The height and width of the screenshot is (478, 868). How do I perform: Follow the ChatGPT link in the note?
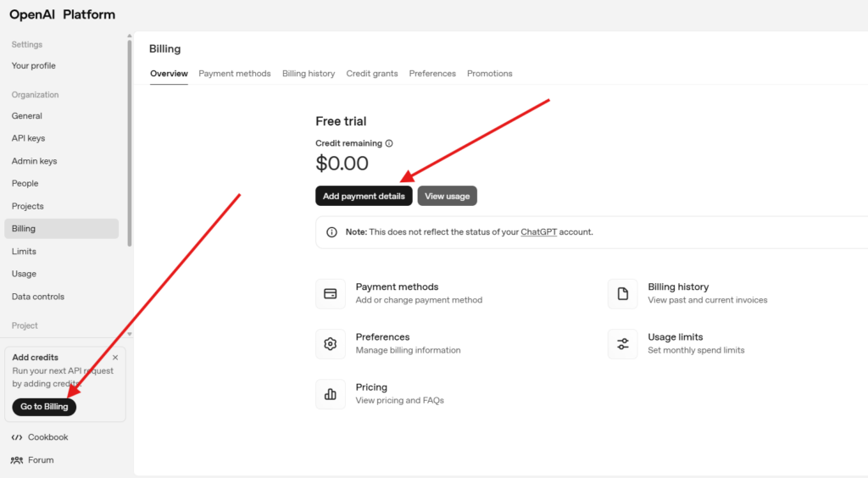[x=539, y=232]
